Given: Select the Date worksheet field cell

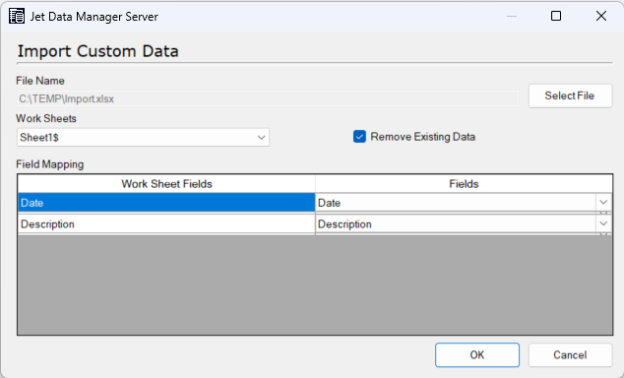Looking at the screenshot, I should 166,203.
